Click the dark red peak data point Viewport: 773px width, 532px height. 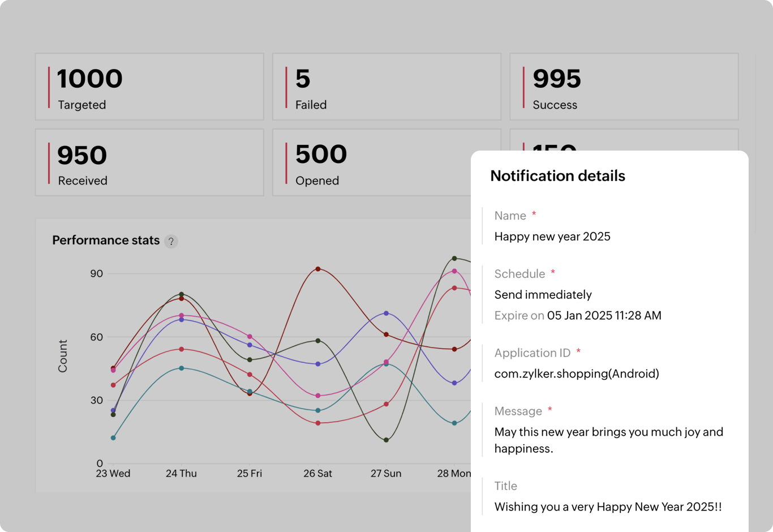317,270
